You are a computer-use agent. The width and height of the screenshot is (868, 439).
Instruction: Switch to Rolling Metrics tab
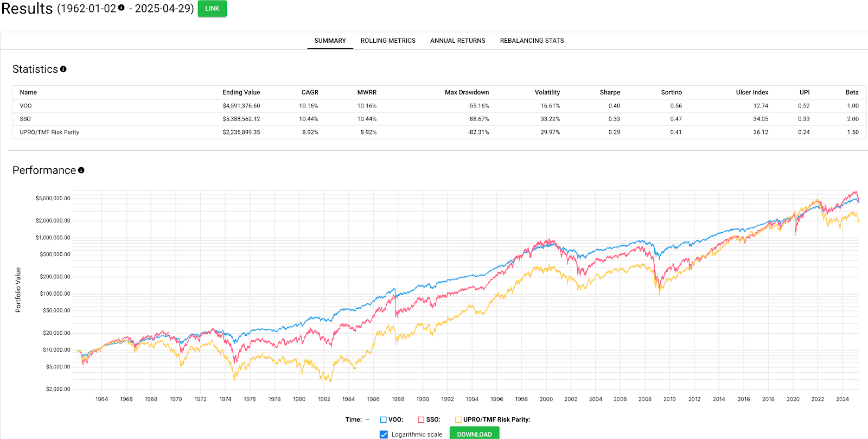[388, 41]
